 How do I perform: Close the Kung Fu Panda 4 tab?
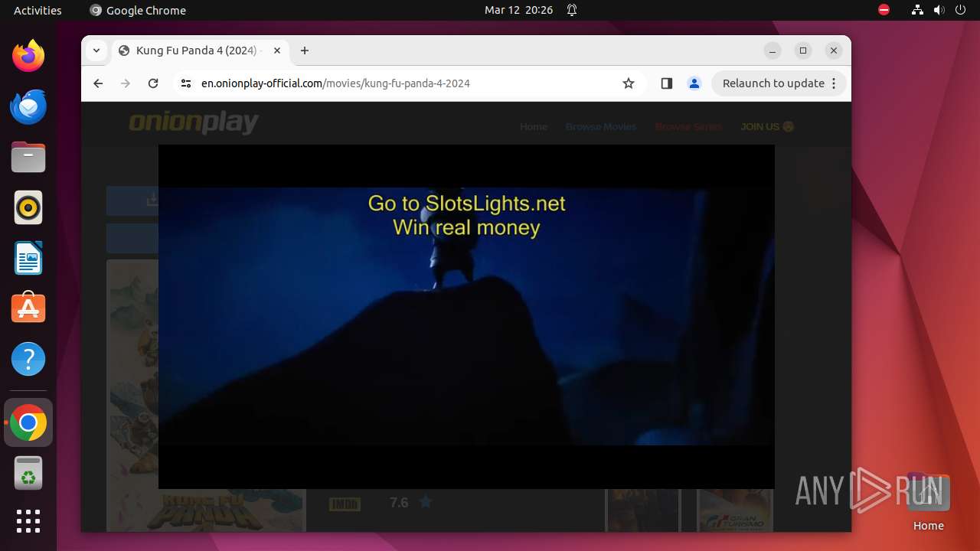pyautogui.click(x=277, y=51)
